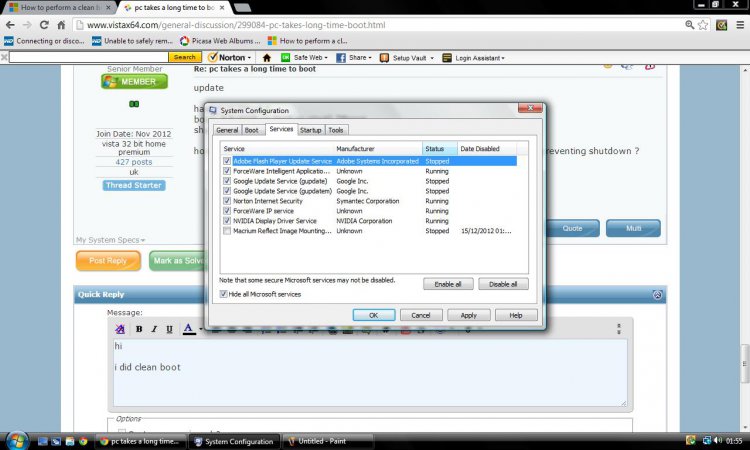The width and height of the screenshot is (750, 450).
Task: Close the 'How to perform a clean' tab
Action: point(109,8)
